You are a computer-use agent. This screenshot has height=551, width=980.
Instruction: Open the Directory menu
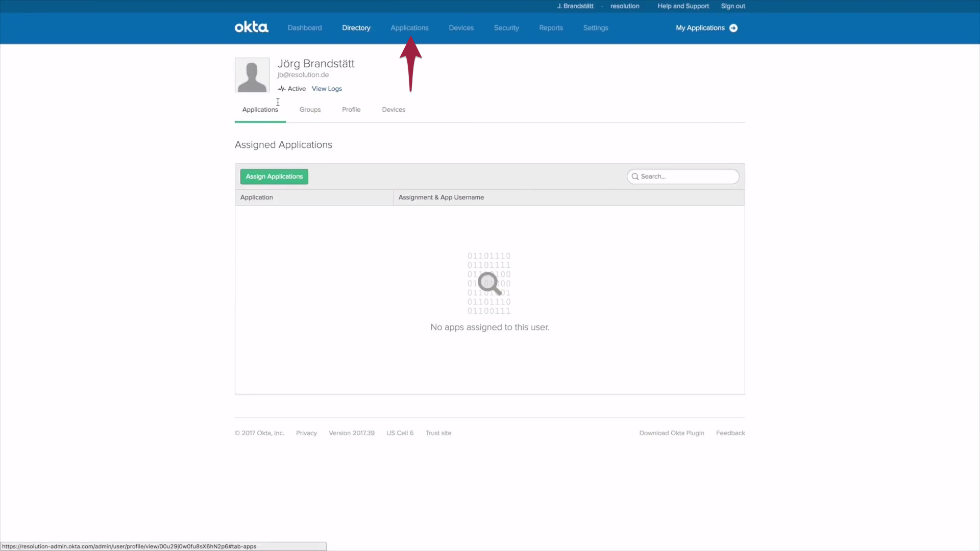click(x=356, y=28)
